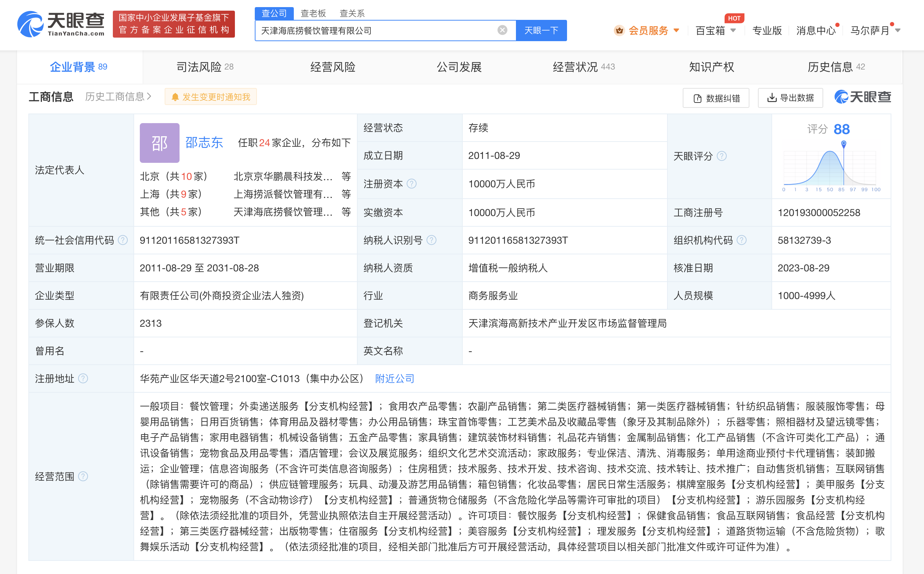The height and width of the screenshot is (574, 924).
Task: Switch to the 查公司 search tab
Action: point(274,13)
